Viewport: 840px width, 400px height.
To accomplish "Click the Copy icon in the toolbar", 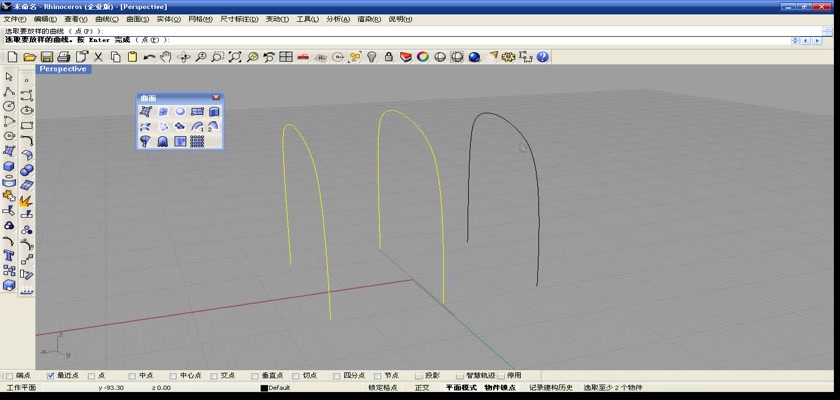I will pyautogui.click(x=115, y=57).
